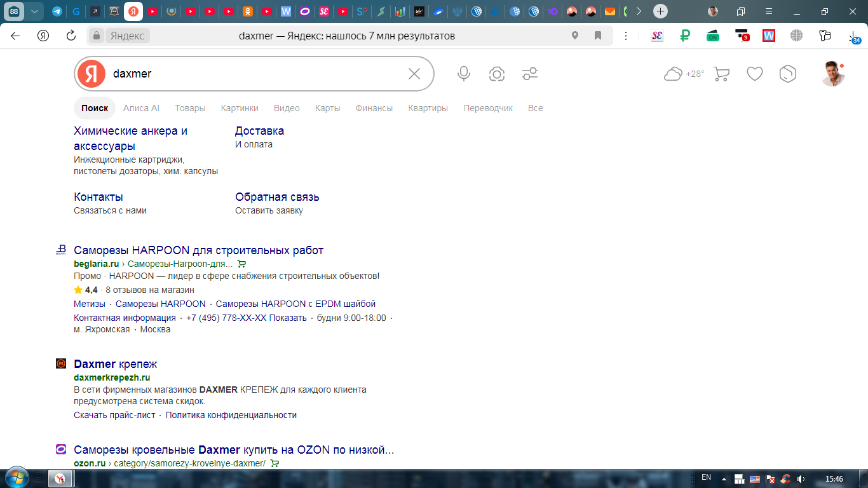The width and height of the screenshot is (868, 488).
Task: Click the gray globe extension icon
Action: coord(797,36)
